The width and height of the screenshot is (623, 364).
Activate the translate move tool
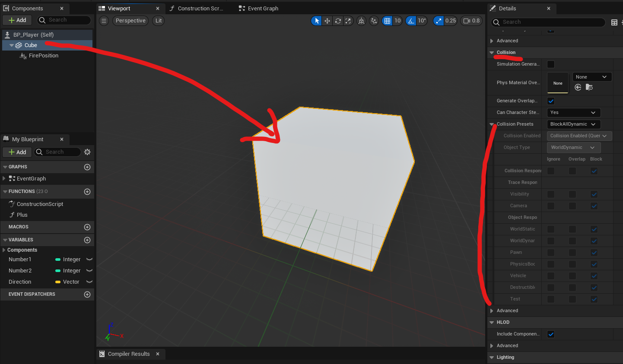pyautogui.click(x=327, y=21)
